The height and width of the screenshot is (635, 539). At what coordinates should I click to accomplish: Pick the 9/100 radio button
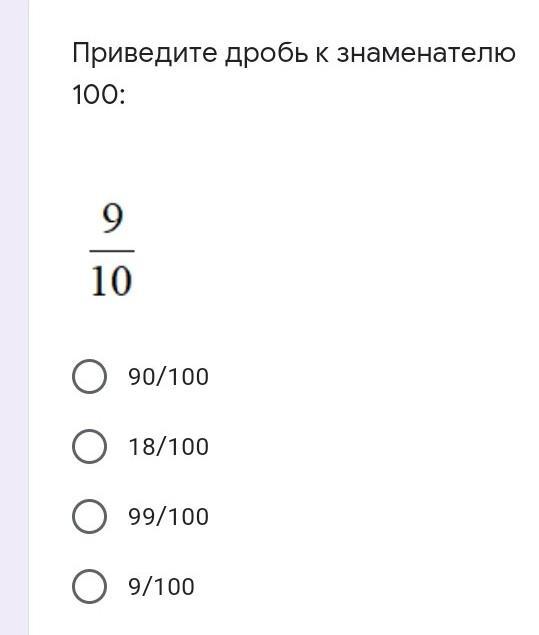pos(89,587)
